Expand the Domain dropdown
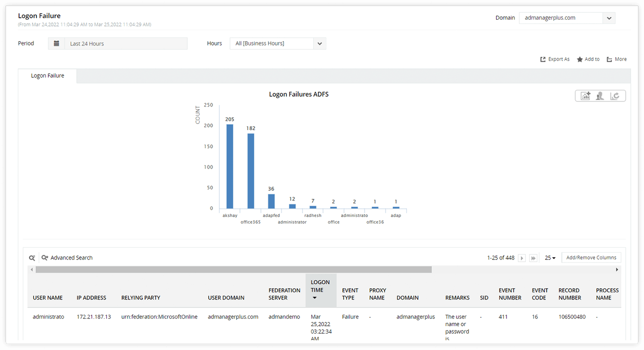 (609, 18)
